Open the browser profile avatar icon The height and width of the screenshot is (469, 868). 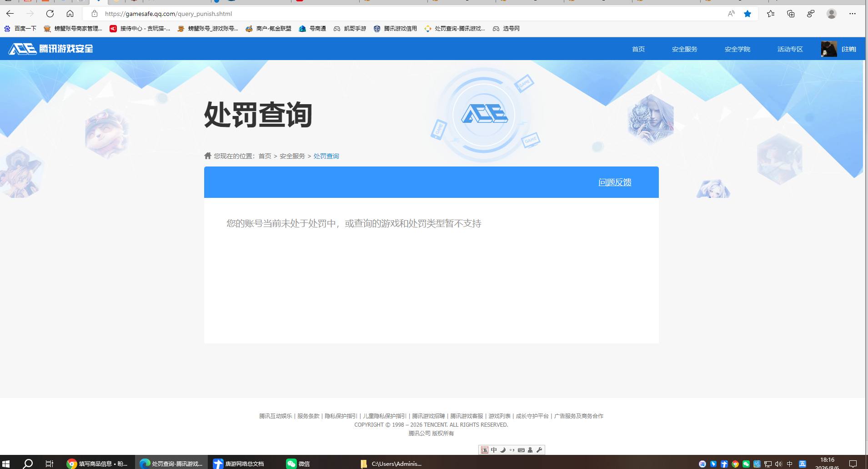point(832,14)
